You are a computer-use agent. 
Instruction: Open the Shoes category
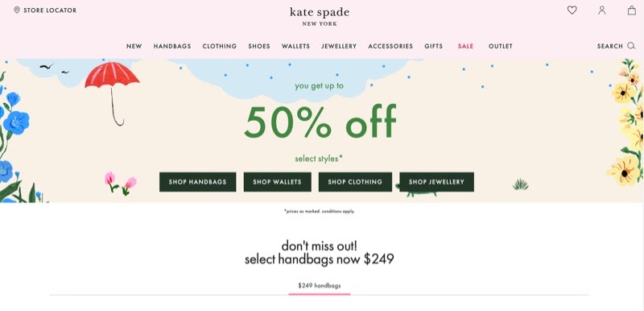[259, 46]
